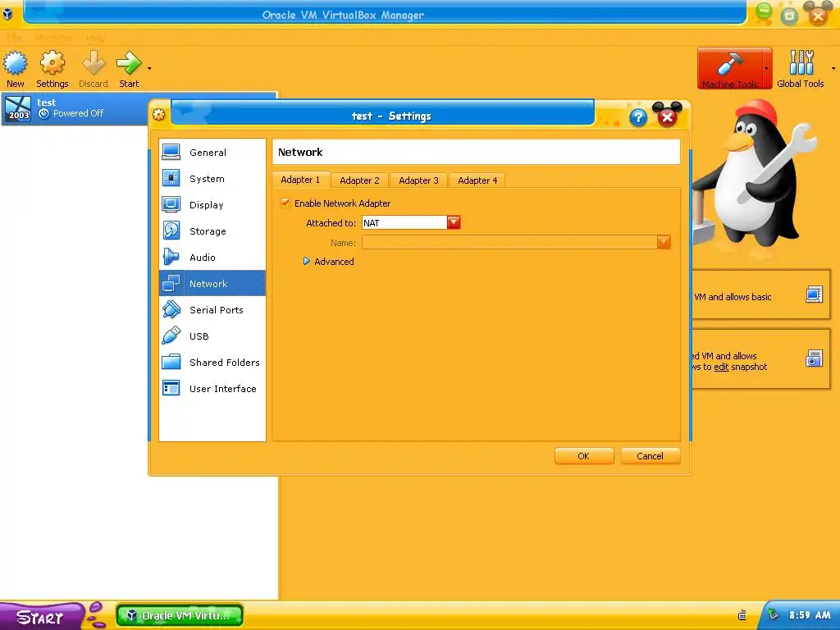The height and width of the screenshot is (630, 840).
Task: Open the Display settings category
Action: [212, 204]
